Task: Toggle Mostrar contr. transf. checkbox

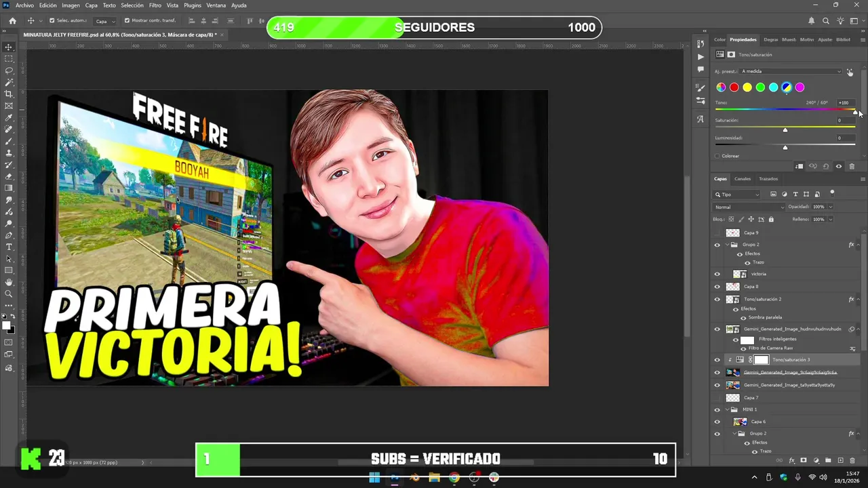Action: click(x=127, y=20)
